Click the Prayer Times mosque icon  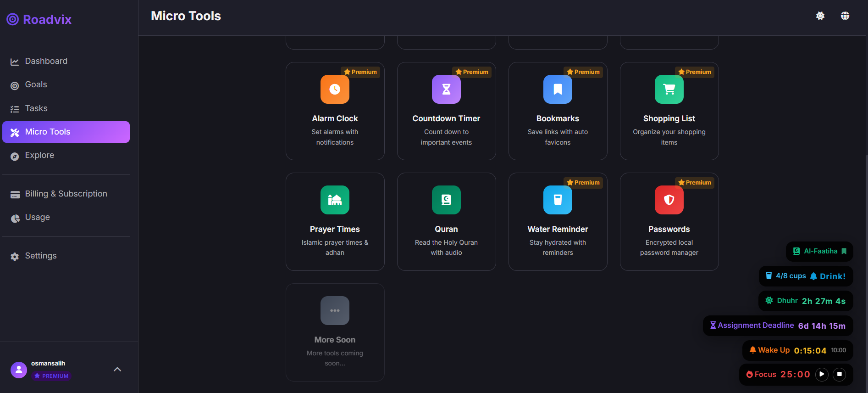coord(335,200)
